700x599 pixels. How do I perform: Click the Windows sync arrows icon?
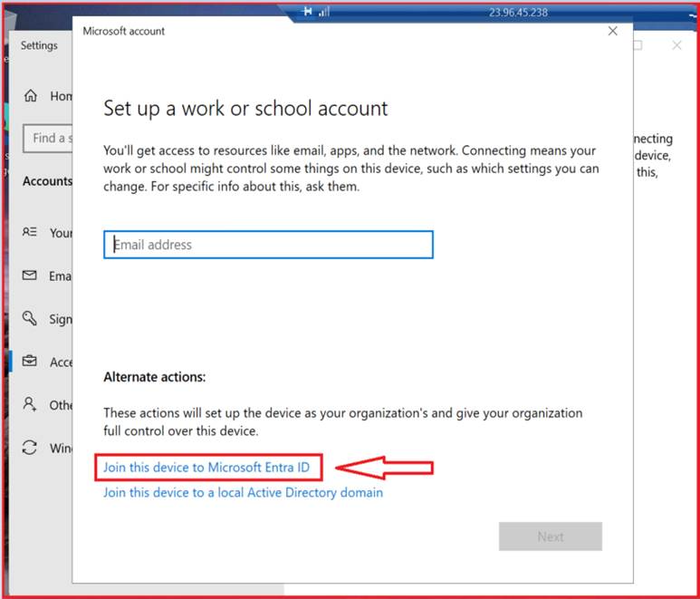[x=30, y=448]
